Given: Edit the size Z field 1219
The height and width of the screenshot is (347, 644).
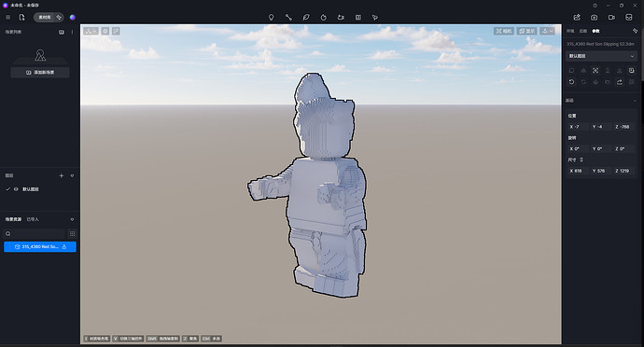Looking at the screenshot, I should pyautogui.click(x=623, y=171).
